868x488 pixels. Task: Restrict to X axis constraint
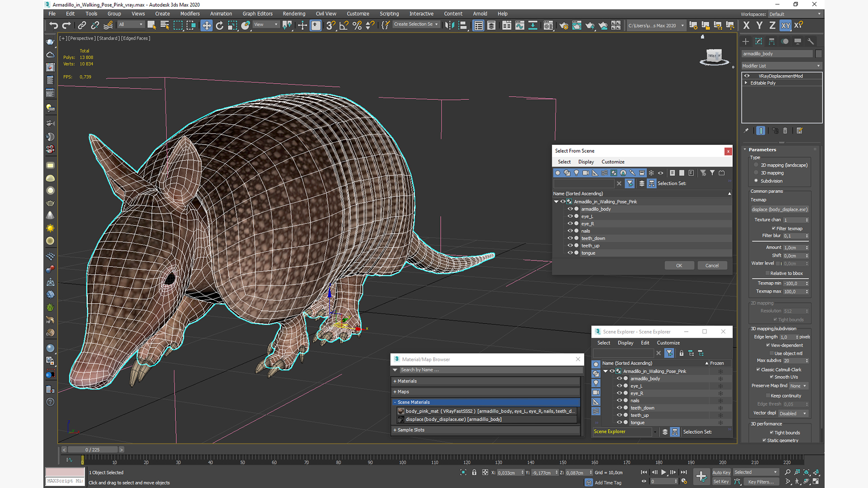(746, 25)
